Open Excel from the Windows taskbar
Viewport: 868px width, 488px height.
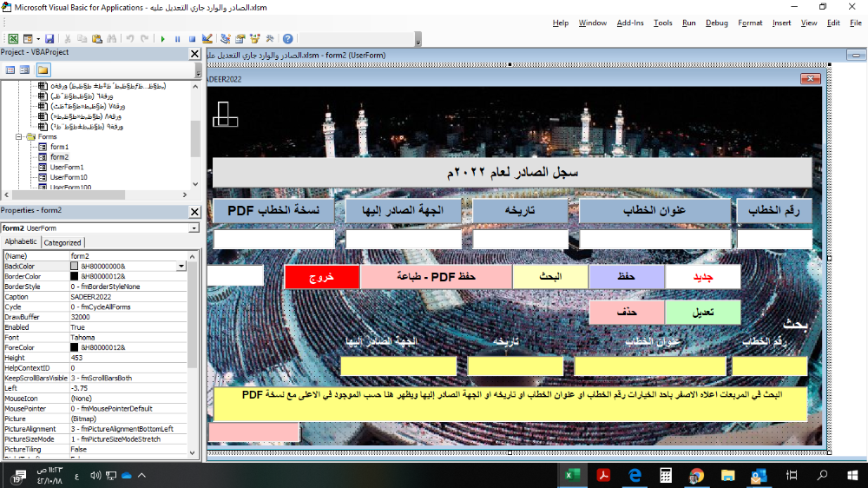572,475
